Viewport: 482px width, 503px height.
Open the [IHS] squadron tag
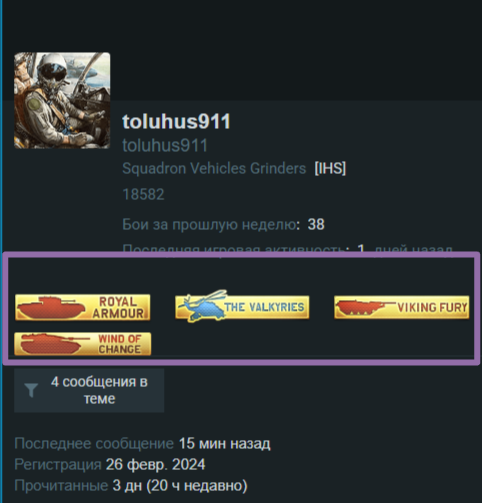point(330,168)
